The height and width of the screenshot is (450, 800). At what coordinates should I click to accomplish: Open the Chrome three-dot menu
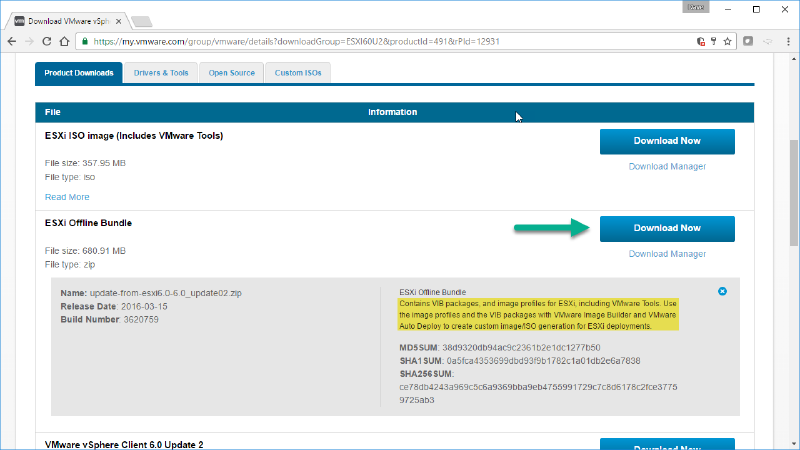point(788,42)
